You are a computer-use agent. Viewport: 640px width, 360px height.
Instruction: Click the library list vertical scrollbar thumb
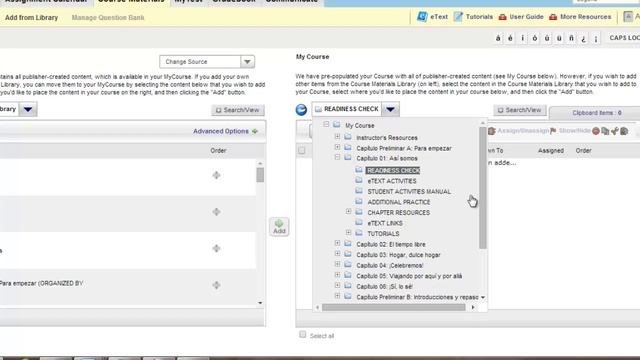(260, 175)
